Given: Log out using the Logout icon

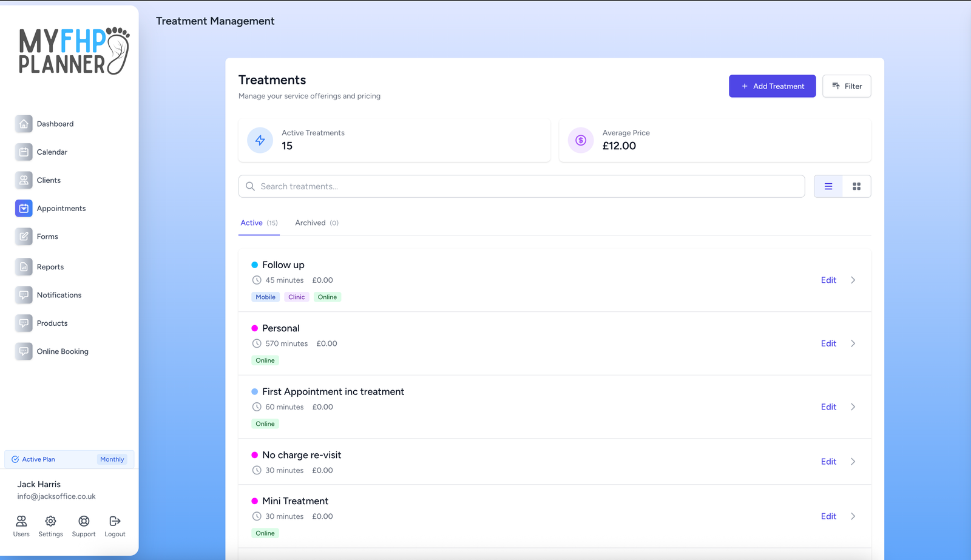Looking at the screenshot, I should click(x=114, y=525).
